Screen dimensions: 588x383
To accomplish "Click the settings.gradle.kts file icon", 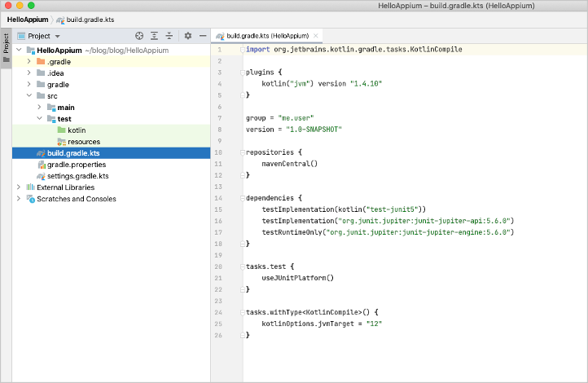I will point(41,176).
